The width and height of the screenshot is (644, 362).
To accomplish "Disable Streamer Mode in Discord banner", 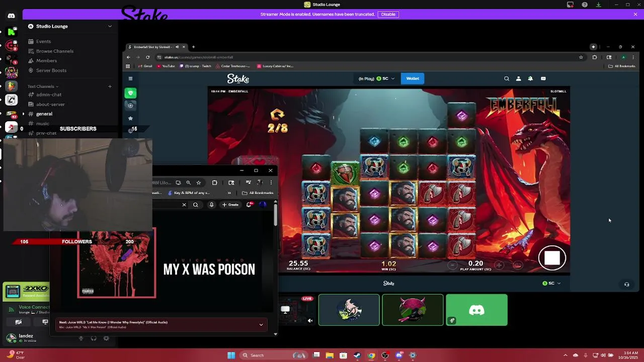I will pos(388,14).
